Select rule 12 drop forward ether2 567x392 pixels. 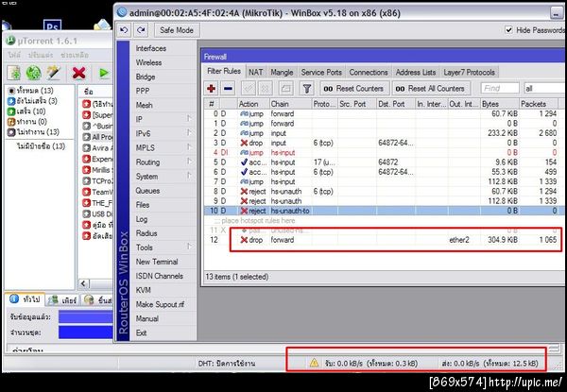click(x=384, y=240)
